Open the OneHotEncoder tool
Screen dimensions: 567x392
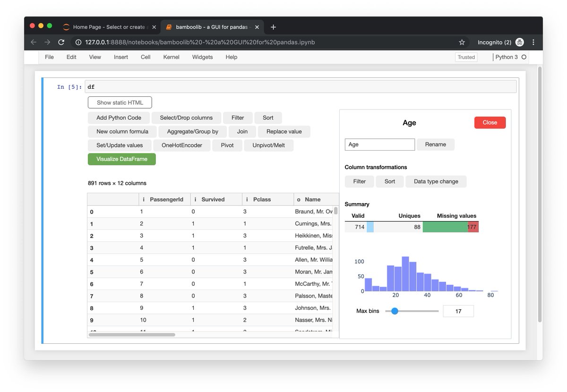click(182, 145)
